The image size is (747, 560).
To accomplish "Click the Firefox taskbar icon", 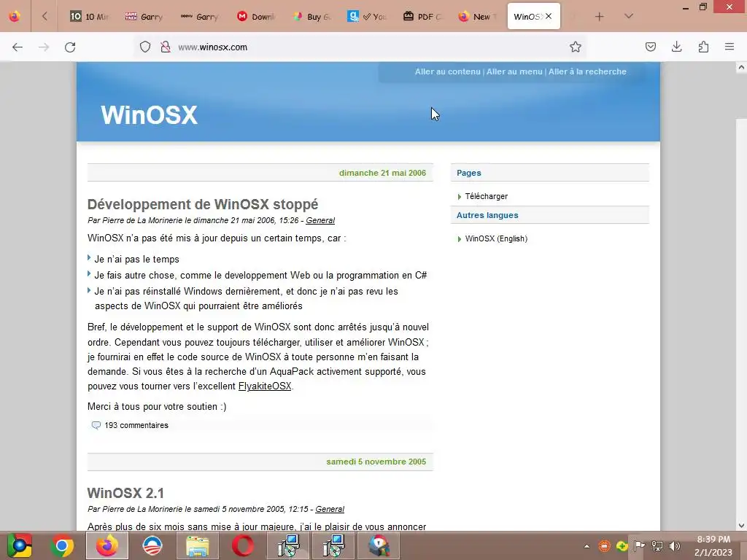I will tap(107, 545).
